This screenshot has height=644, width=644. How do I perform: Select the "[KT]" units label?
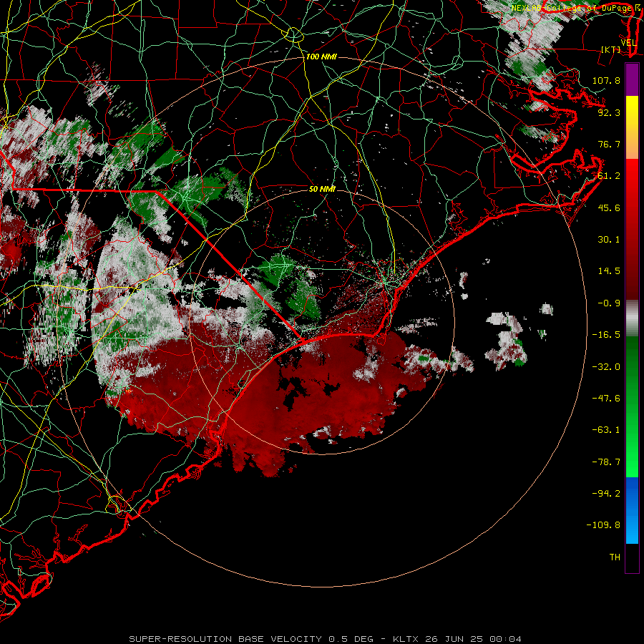pos(611,49)
